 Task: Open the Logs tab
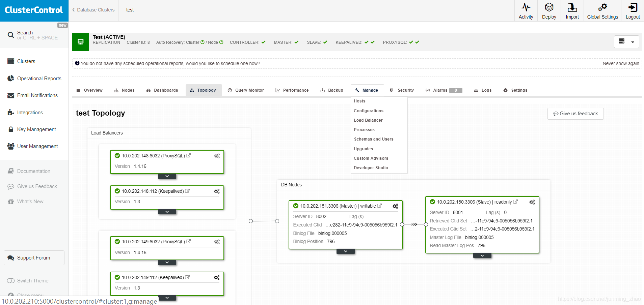483,90
